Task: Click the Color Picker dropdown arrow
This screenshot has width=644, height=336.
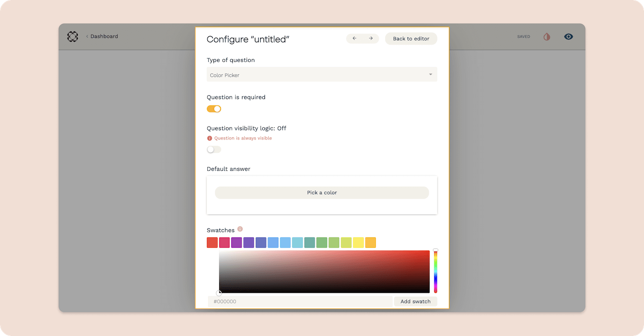Action: 431,75
